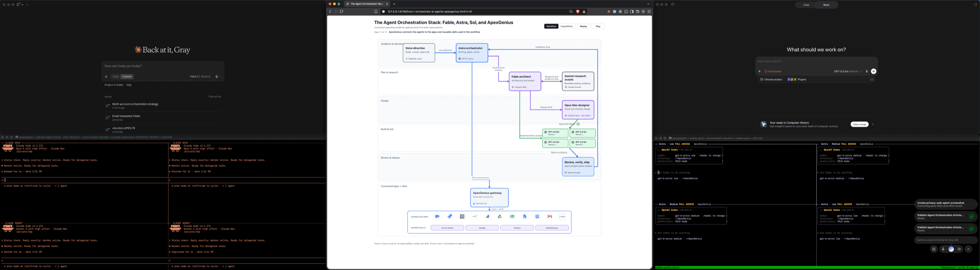Screen dimensions: 980x270
Task: Select the 'Opus Max designer' node
Action: (578, 110)
